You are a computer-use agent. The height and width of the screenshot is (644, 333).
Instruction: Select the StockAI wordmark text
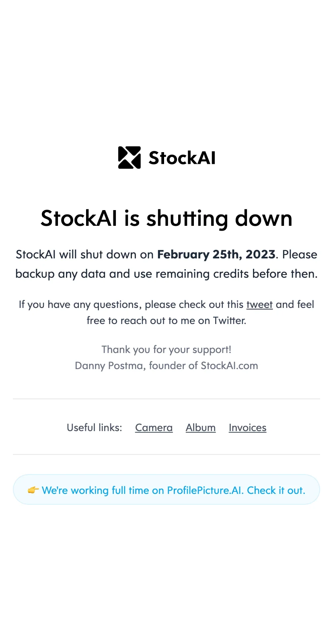(x=182, y=158)
